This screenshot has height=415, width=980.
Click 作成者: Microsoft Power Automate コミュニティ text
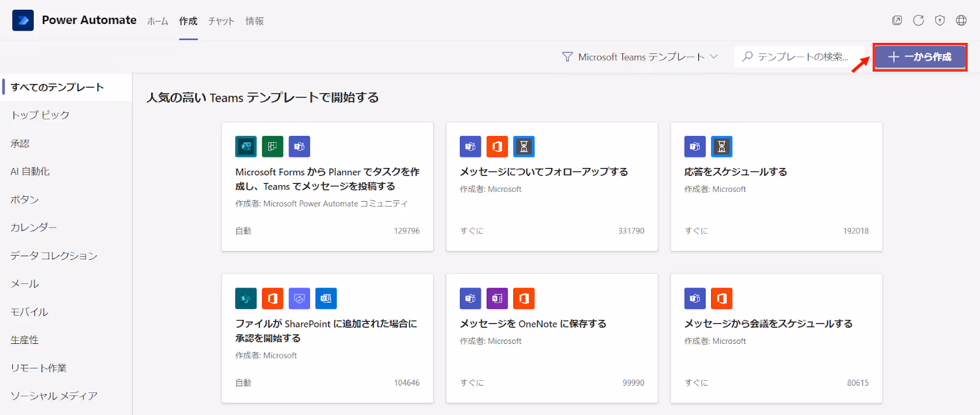[x=321, y=204]
